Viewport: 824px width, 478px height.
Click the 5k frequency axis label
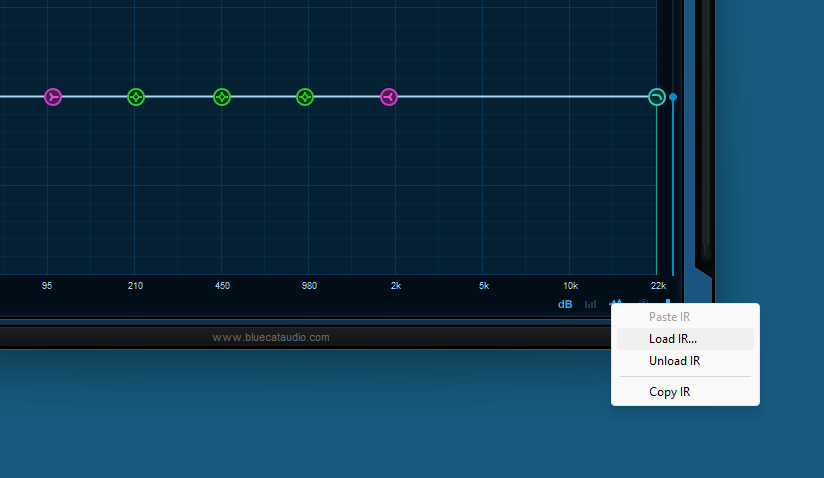click(484, 286)
